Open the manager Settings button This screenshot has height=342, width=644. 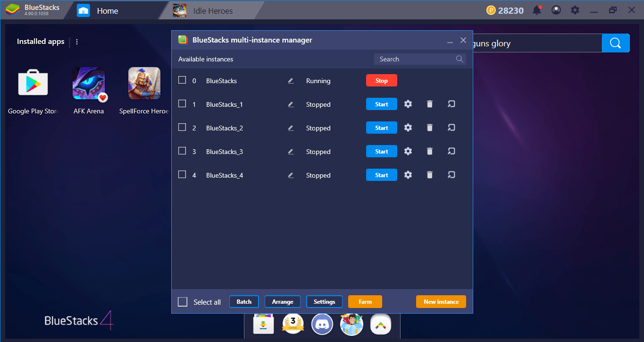(324, 301)
